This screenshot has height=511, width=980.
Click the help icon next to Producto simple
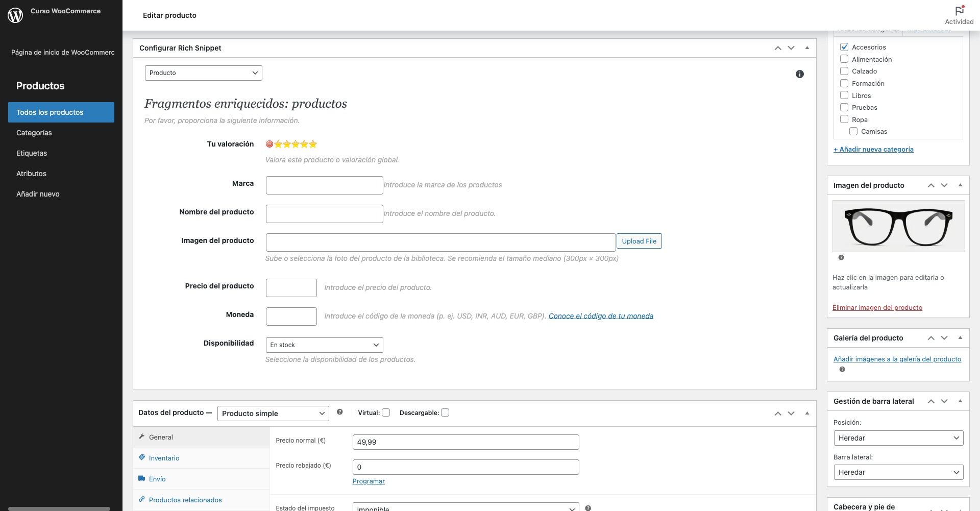[340, 412]
